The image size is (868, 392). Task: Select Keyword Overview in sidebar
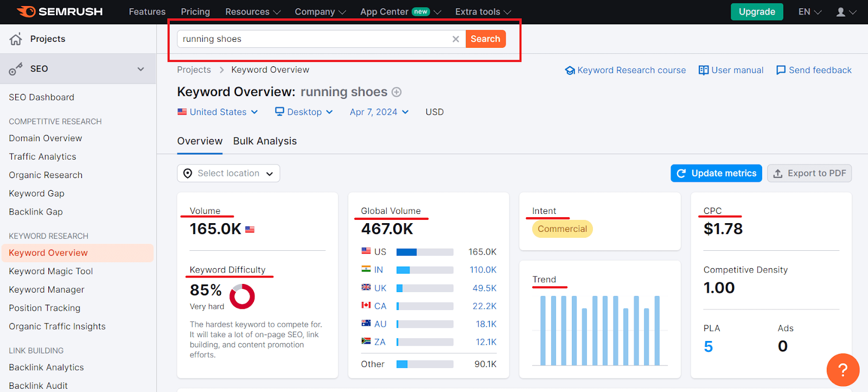point(78,253)
